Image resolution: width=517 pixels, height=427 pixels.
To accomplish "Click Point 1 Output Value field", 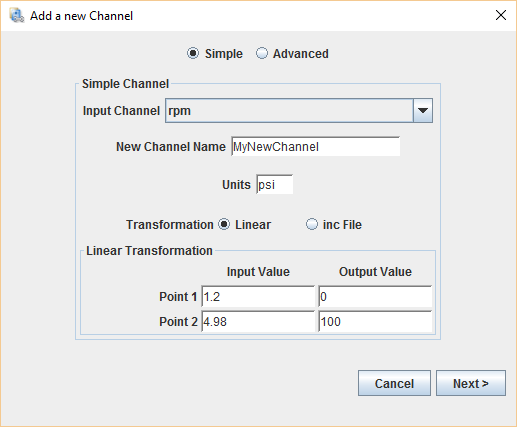I will (x=375, y=296).
